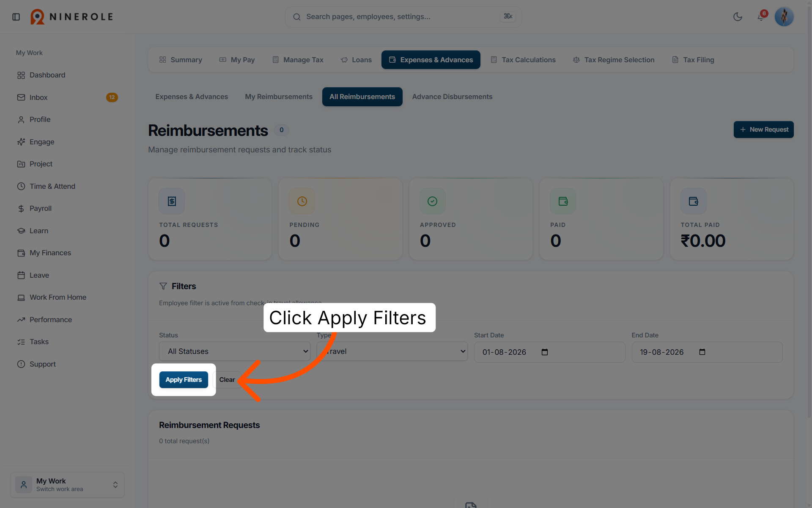The image size is (812, 508).
Task: Switch to the Summary tab
Action: pyautogui.click(x=181, y=60)
